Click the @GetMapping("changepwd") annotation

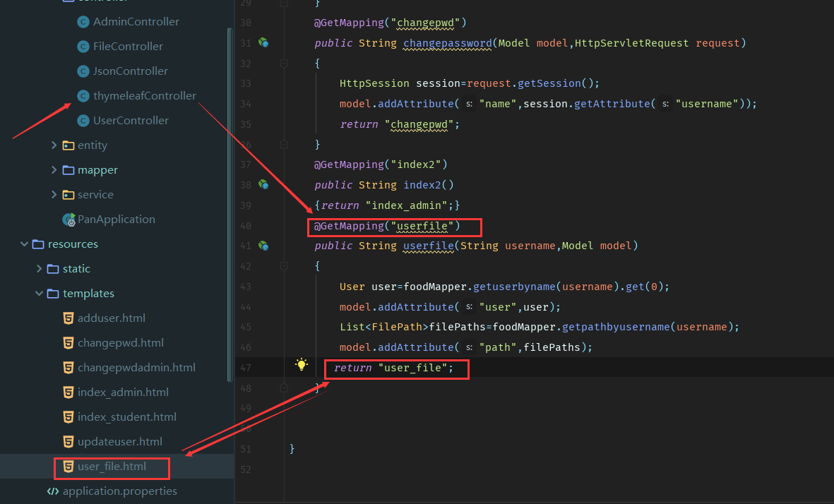[x=390, y=23]
